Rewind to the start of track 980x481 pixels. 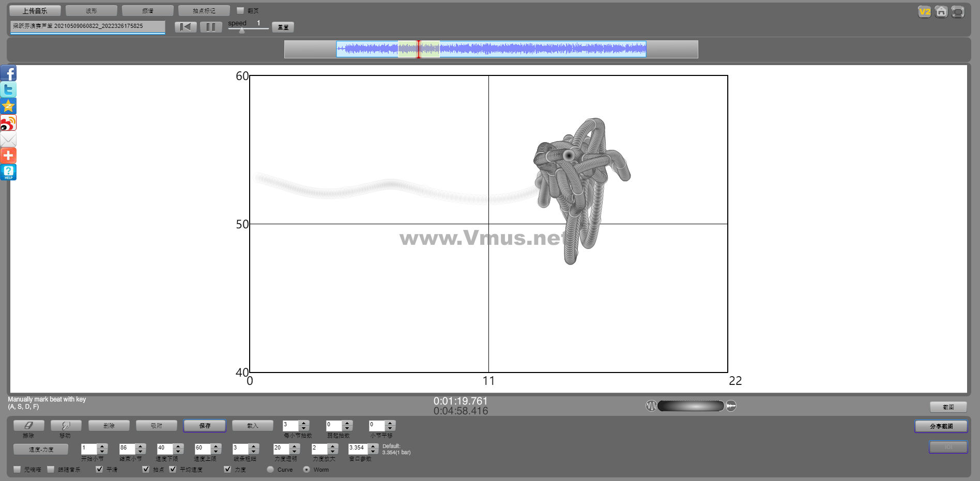[186, 27]
